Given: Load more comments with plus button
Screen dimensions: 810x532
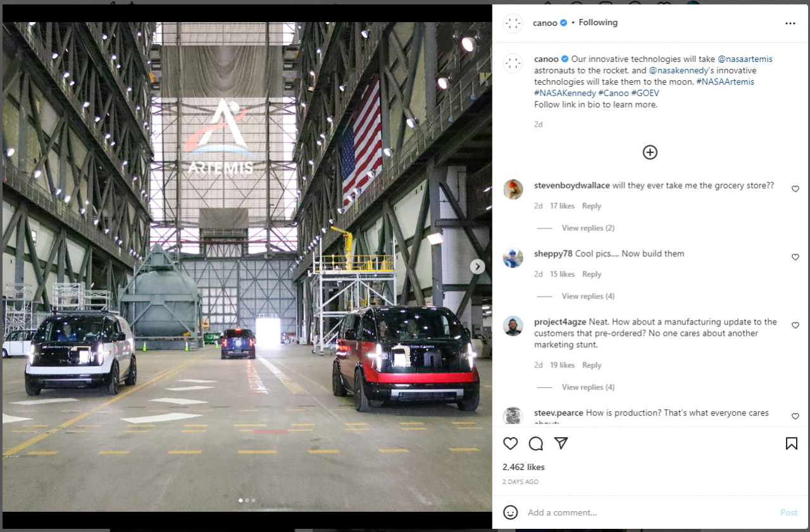Looking at the screenshot, I should pos(650,152).
